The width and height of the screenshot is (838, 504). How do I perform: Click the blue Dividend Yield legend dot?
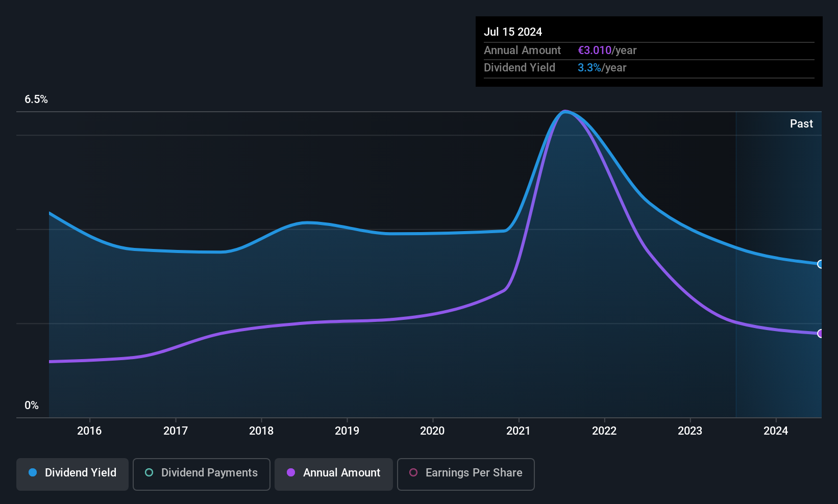pyautogui.click(x=33, y=472)
